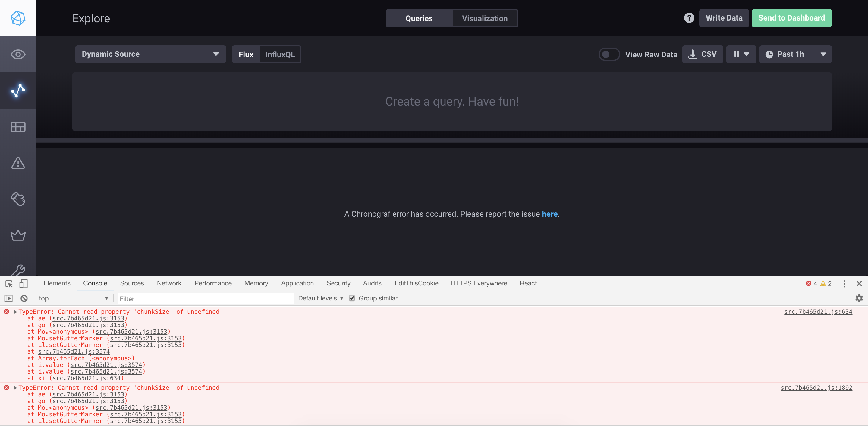Open the Past 1h time range dropdown
This screenshot has width=868, height=426.
click(796, 54)
